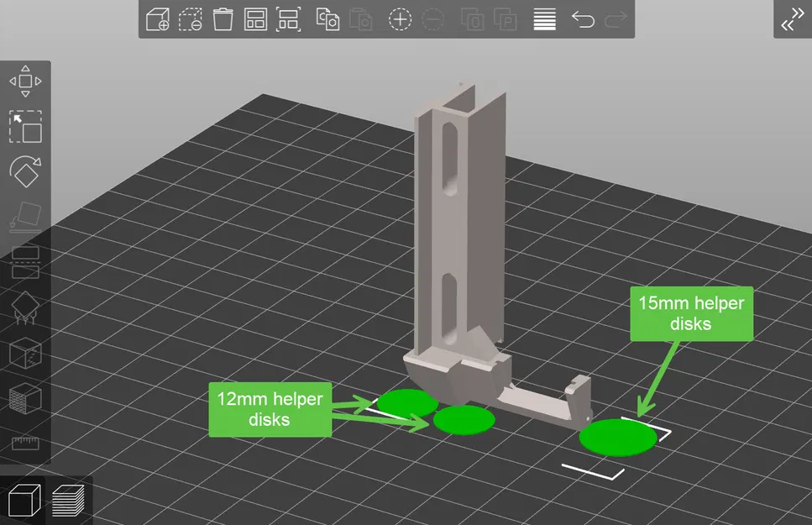The image size is (812, 525).
Task: Collapse the sidebar with double-arrow icon
Action: tap(793, 19)
